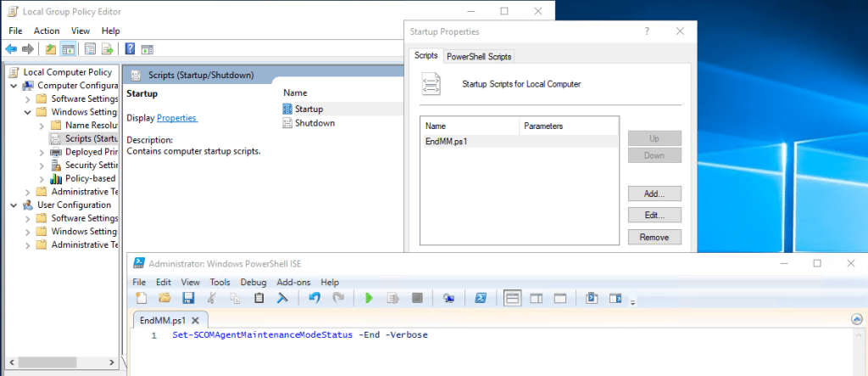
Task: Click the Save icon in PowerShell ISE
Action: [x=188, y=298]
